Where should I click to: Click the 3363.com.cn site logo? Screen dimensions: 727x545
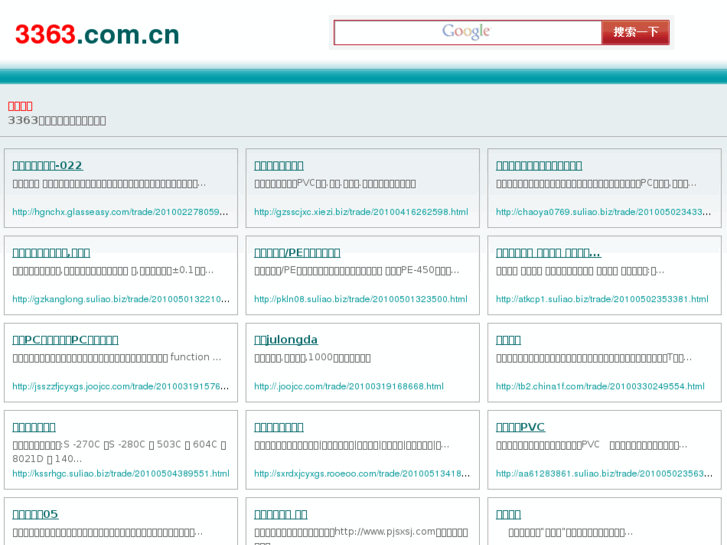[x=97, y=35]
